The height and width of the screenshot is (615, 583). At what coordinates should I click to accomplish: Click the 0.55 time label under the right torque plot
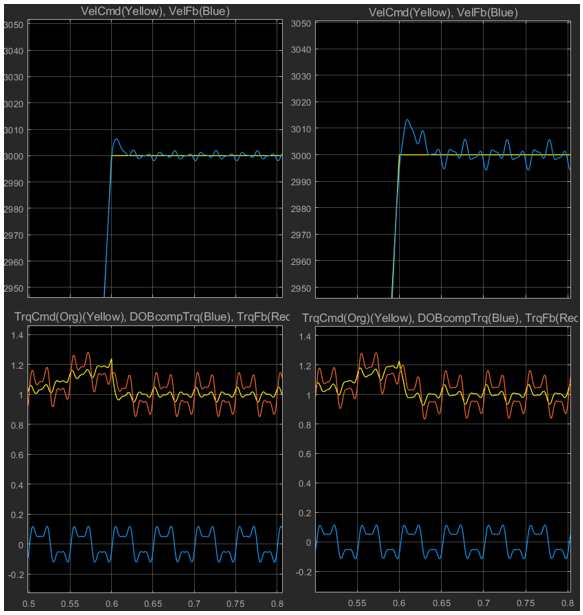point(357,603)
